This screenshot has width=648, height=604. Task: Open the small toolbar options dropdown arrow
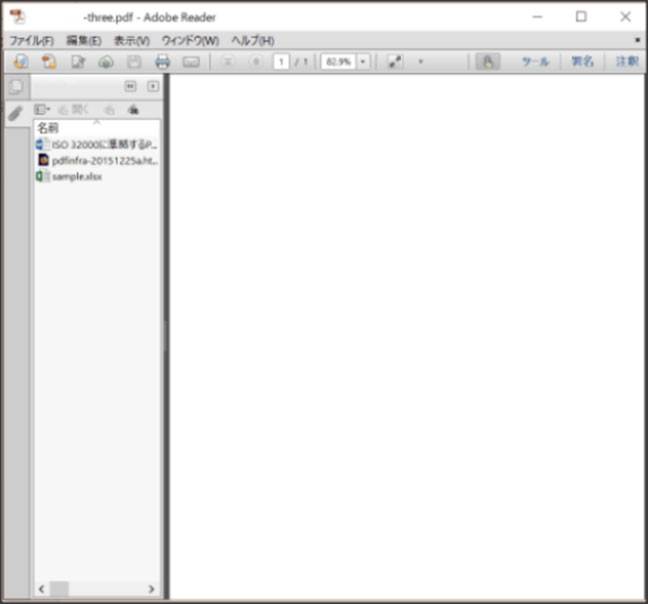click(421, 62)
